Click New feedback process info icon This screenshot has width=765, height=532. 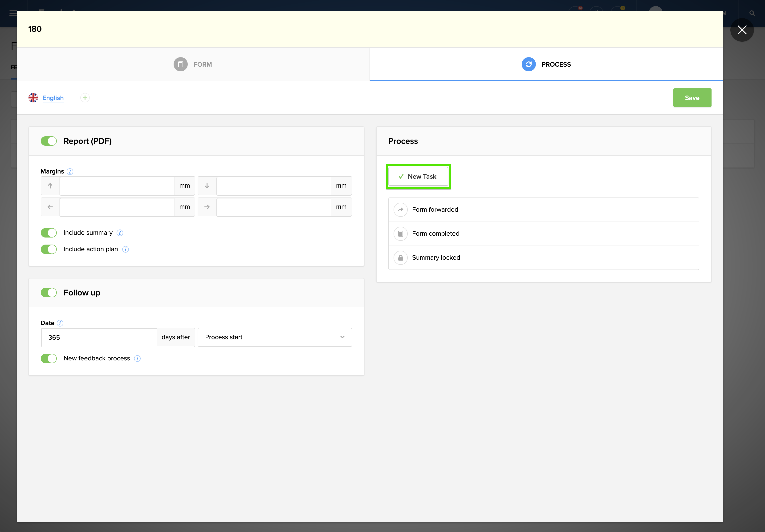137,359
